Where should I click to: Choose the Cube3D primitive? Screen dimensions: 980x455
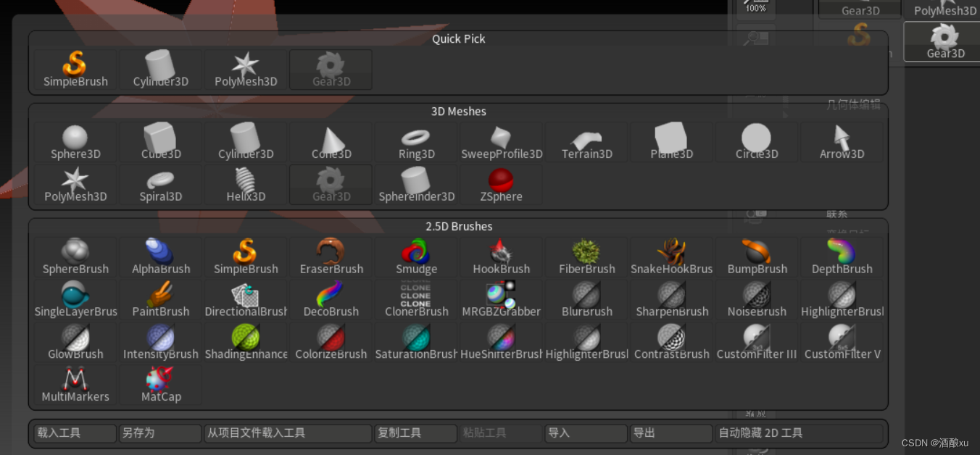[x=160, y=143]
